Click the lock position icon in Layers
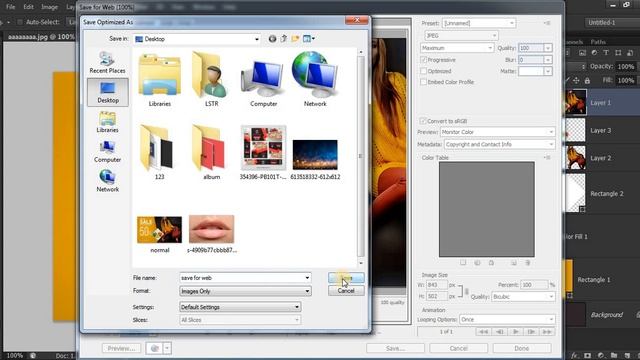This screenshot has width=640, height=360. point(576,80)
